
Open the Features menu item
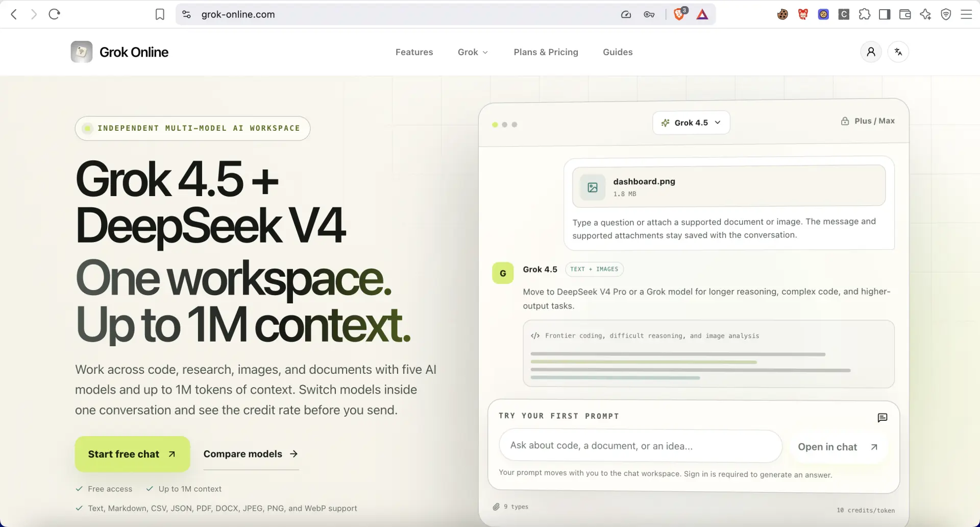(414, 52)
